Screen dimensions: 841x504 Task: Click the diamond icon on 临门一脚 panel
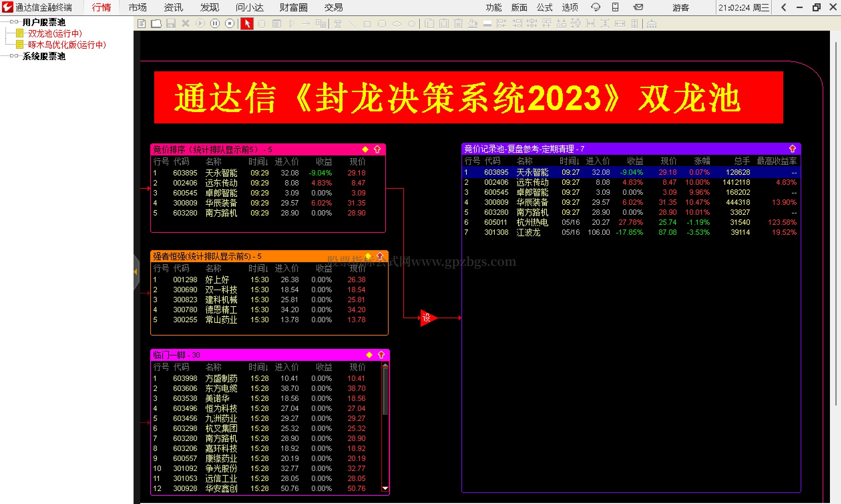point(369,355)
